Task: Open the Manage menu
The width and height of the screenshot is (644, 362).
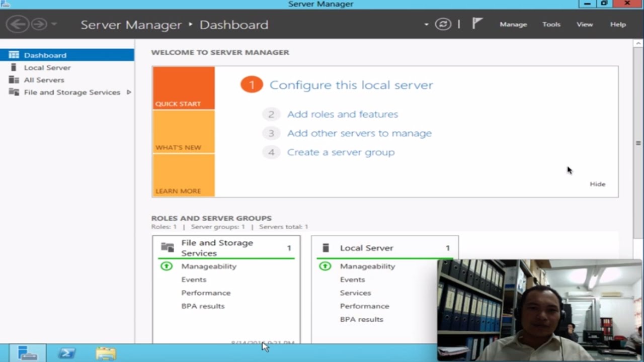Action: 513,24
